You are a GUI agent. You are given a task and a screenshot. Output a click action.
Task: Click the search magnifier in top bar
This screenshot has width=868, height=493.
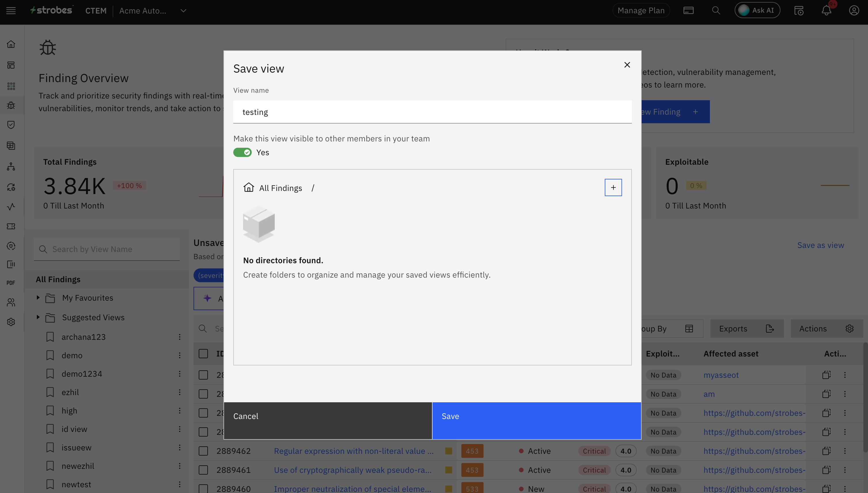tap(716, 10)
